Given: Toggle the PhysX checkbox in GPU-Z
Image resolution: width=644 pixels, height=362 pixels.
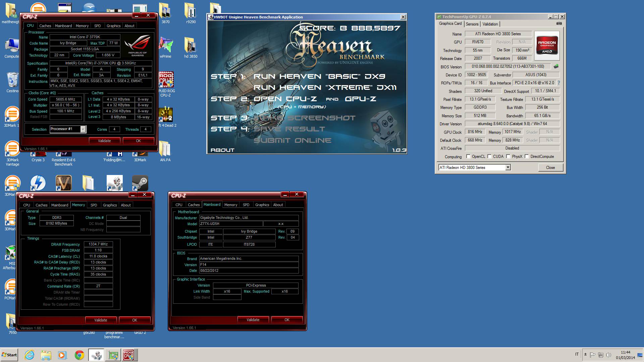Looking at the screenshot, I should (508, 157).
